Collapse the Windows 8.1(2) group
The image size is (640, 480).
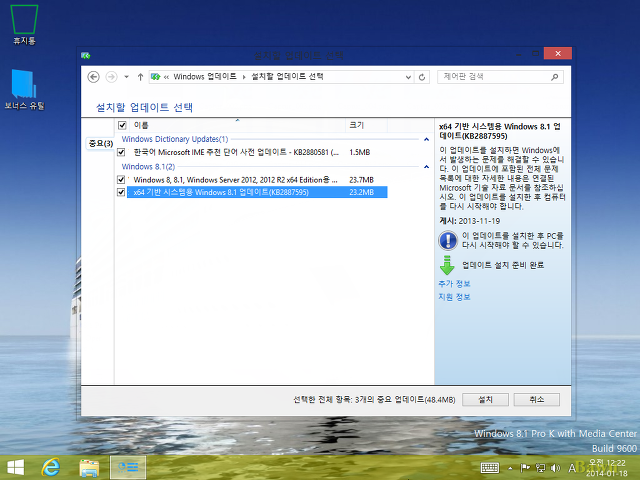tap(427, 167)
